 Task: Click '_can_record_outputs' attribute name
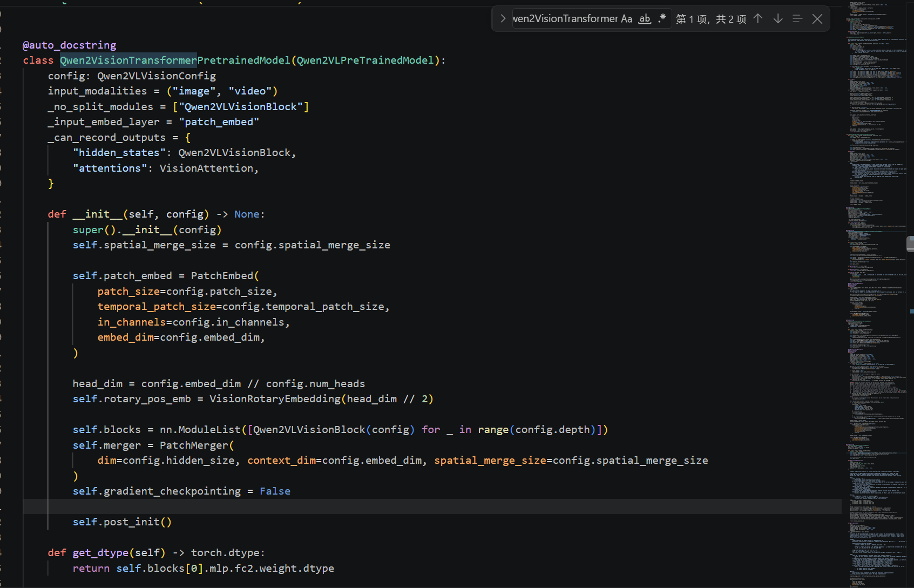pyautogui.click(x=107, y=137)
